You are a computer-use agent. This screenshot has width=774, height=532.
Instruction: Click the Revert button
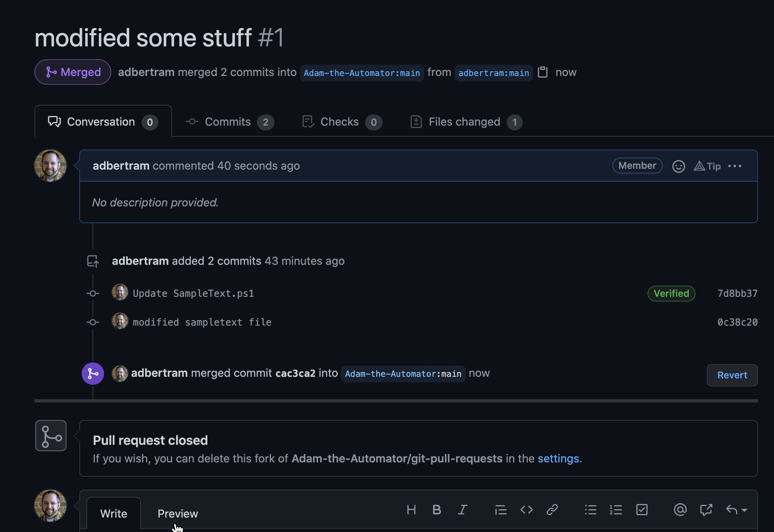pyautogui.click(x=732, y=374)
